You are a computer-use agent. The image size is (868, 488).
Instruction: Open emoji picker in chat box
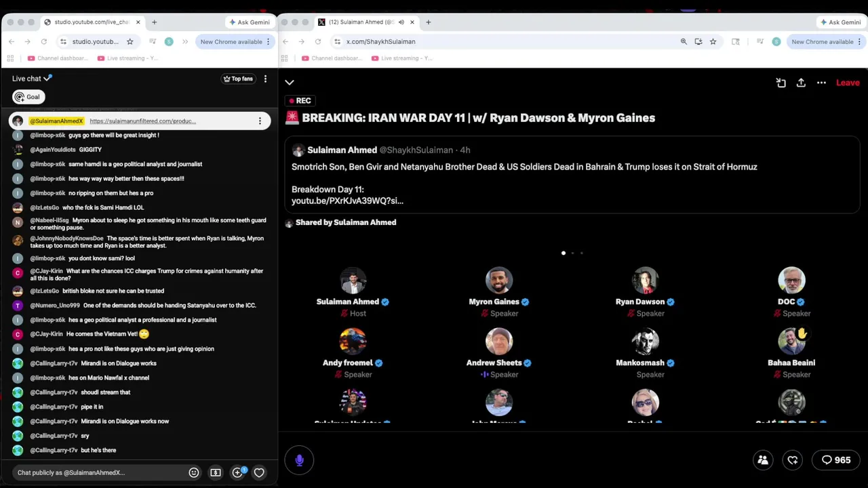click(x=194, y=472)
